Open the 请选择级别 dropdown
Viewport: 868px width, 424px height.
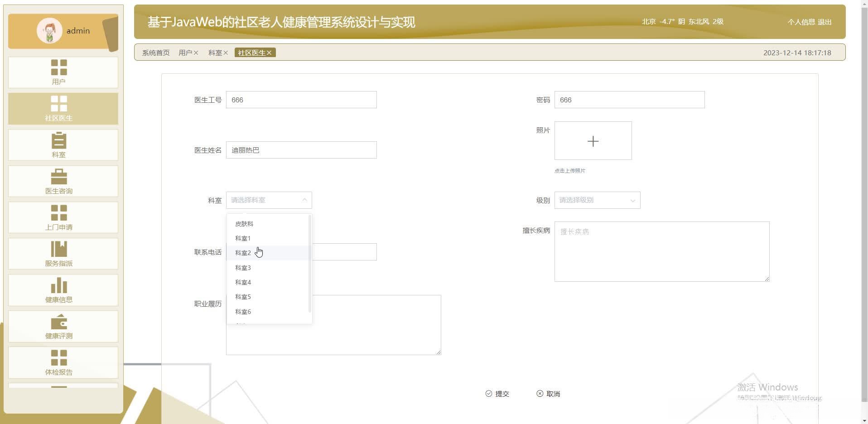pos(597,200)
